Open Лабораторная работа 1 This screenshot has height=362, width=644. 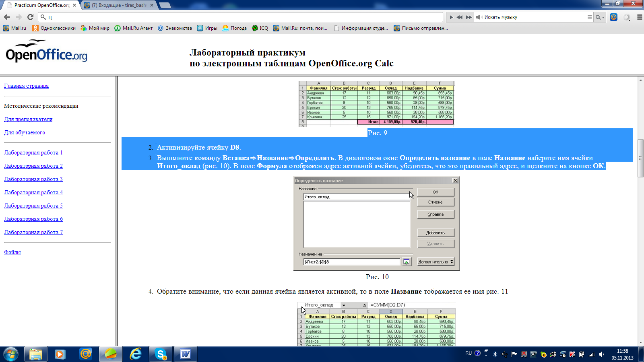pyautogui.click(x=33, y=152)
